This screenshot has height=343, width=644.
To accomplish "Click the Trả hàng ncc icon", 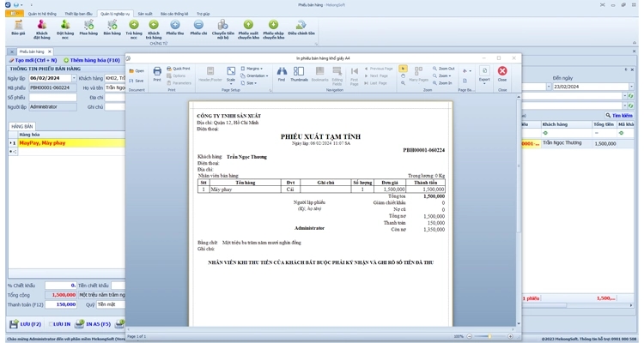I will 133,29.
